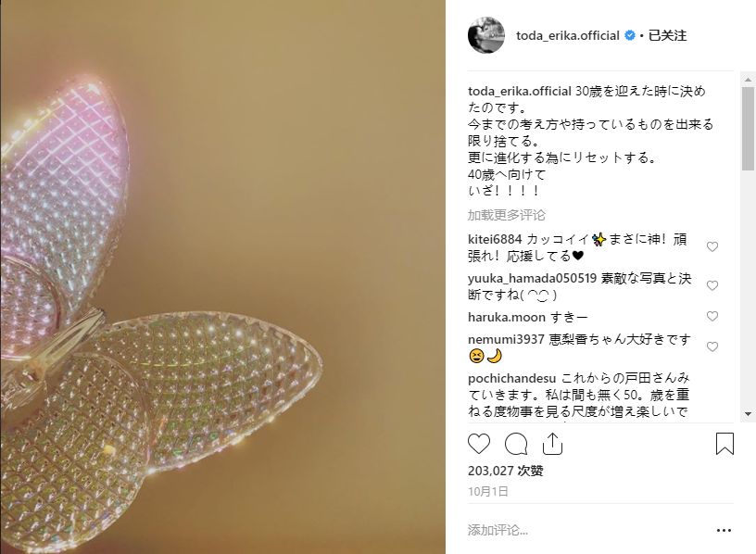
Task: Open the comment bubble icon
Action: tap(516, 444)
